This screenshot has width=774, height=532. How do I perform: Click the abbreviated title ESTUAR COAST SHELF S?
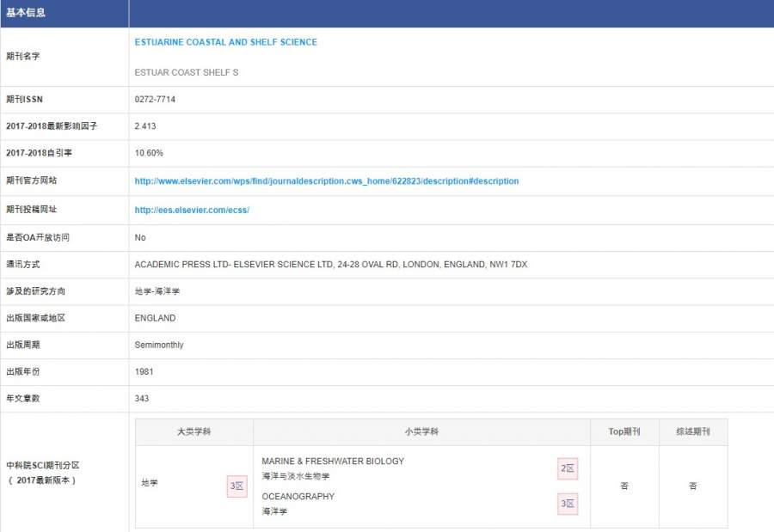coord(187,72)
